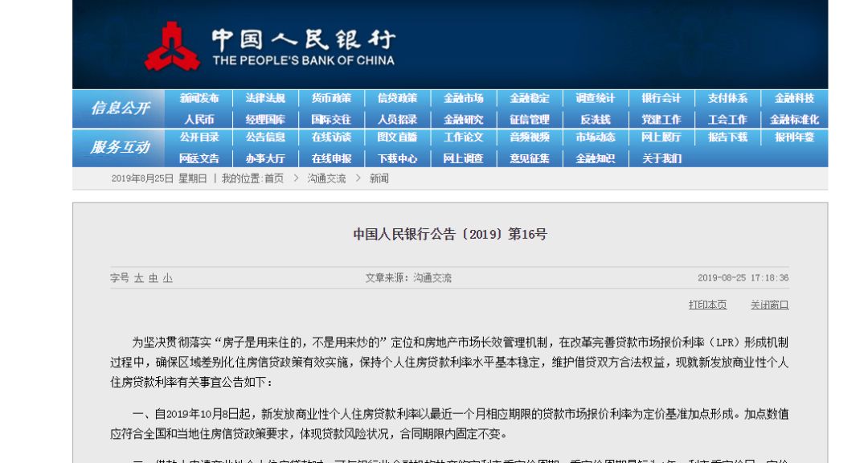868x463 pixels.
Task: Click the 金融稳定 menu item
Action: click(529, 99)
